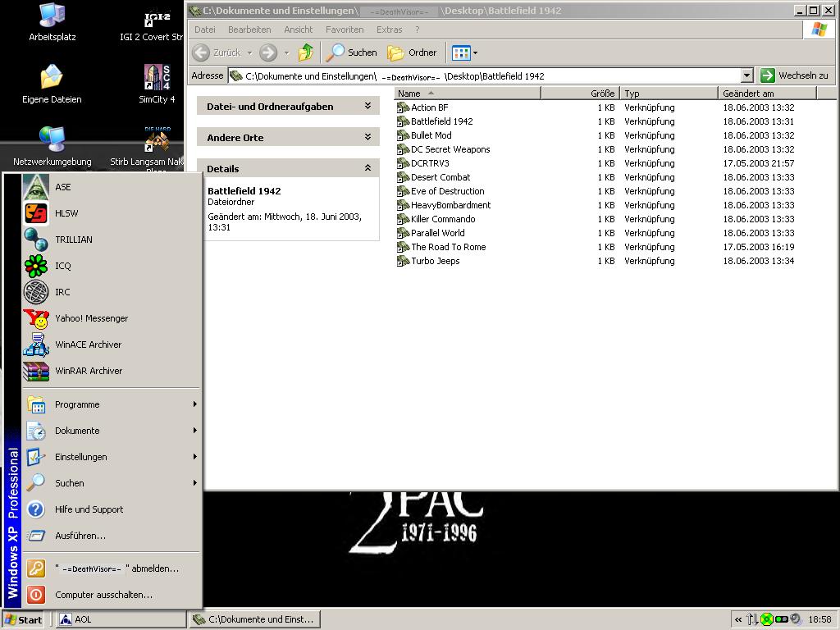Open the Favoriten menu
The width and height of the screenshot is (840, 630).
[x=345, y=30]
